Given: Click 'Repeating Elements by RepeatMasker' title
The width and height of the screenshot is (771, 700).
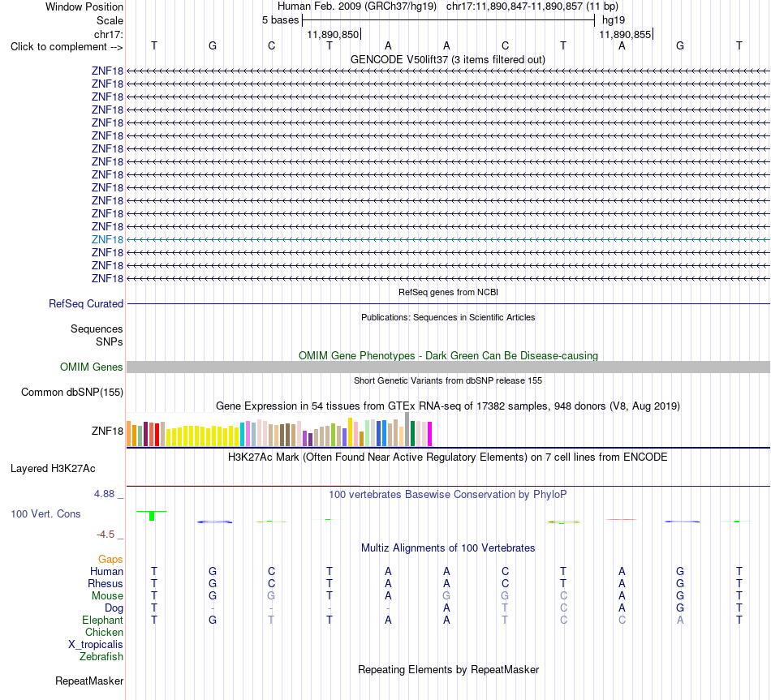Looking at the screenshot, I should pyautogui.click(x=448, y=669).
